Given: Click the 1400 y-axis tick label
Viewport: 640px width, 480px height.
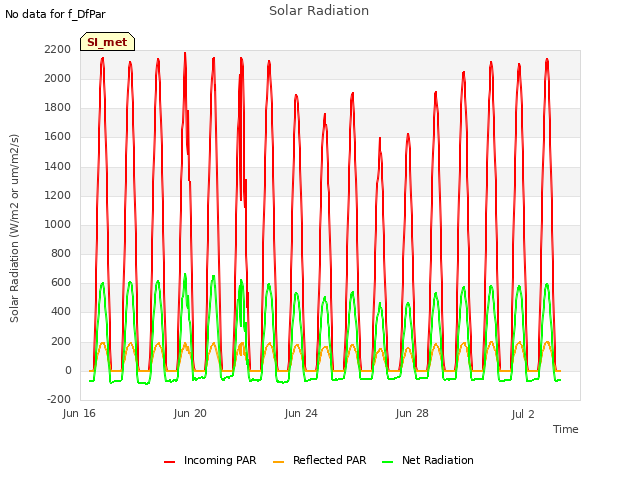Looking at the screenshot, I should coord(58,166).
